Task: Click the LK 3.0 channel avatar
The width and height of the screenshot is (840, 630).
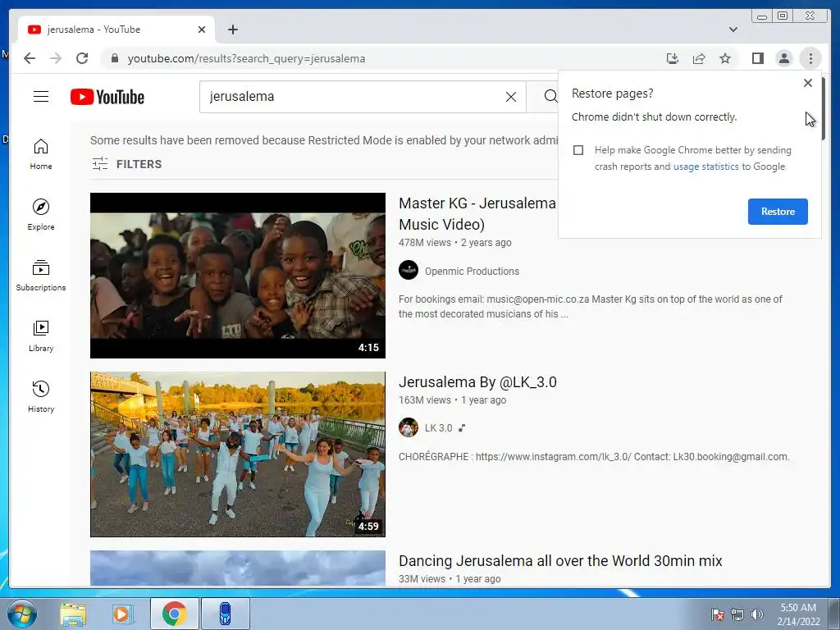Action: point(409,427)
